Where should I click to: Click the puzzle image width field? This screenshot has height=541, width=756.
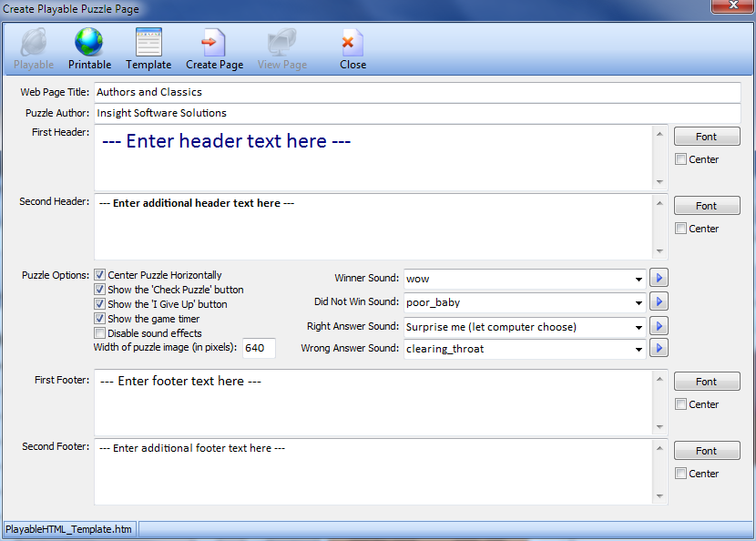[259, 348]
